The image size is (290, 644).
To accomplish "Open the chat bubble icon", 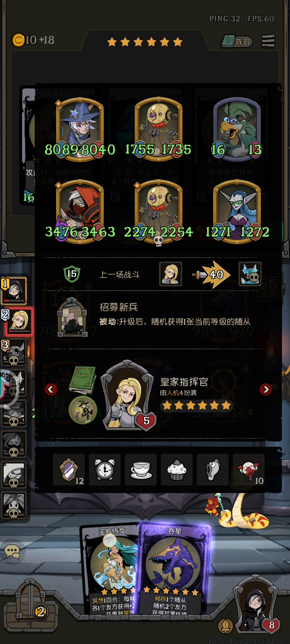I will click(x=12, y=552).
